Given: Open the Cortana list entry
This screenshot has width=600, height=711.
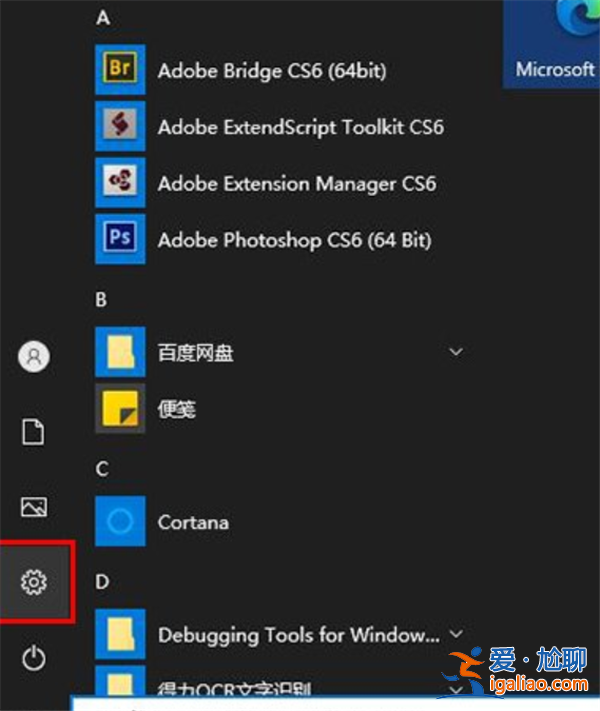Looking at the screenshot, I should [x=193, y=523].
